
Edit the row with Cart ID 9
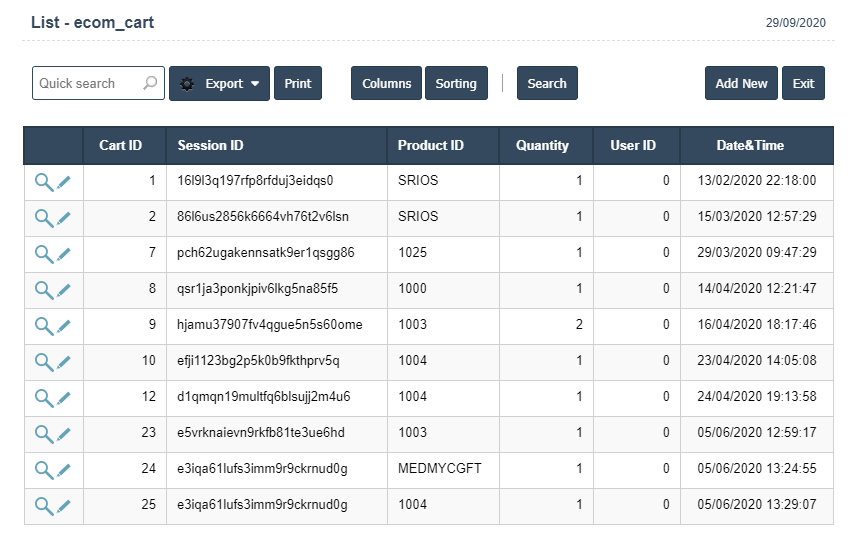pos(64,326)
